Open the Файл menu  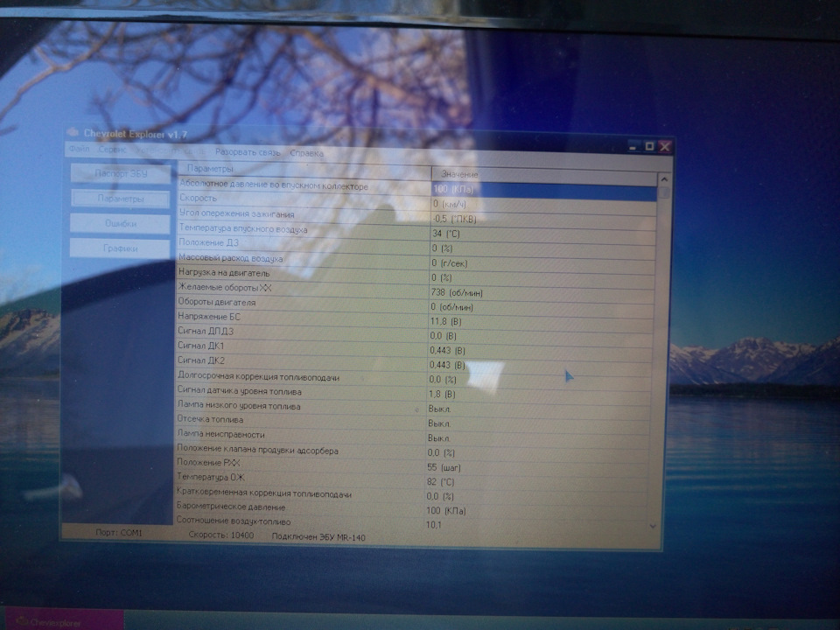tap(79, 150)
